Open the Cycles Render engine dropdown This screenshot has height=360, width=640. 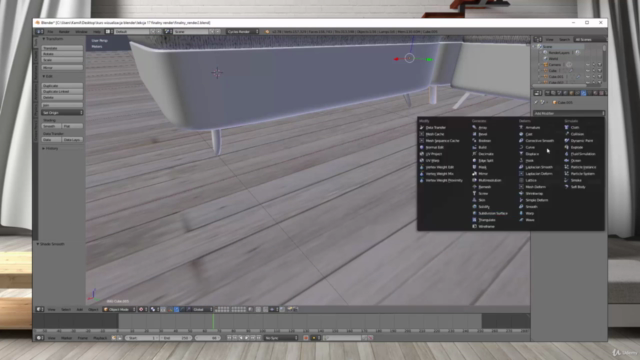[243, 31]
